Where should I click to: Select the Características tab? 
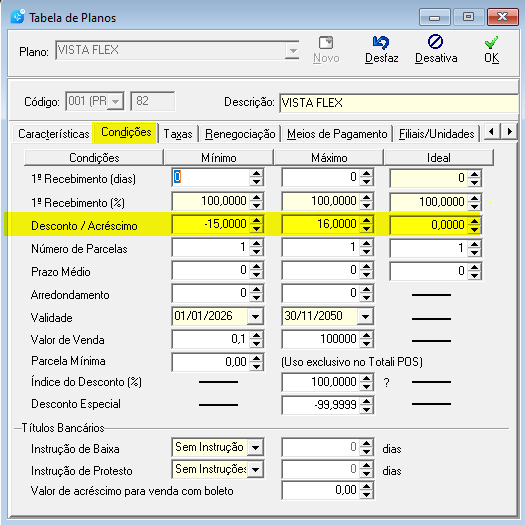pos(54,134)
